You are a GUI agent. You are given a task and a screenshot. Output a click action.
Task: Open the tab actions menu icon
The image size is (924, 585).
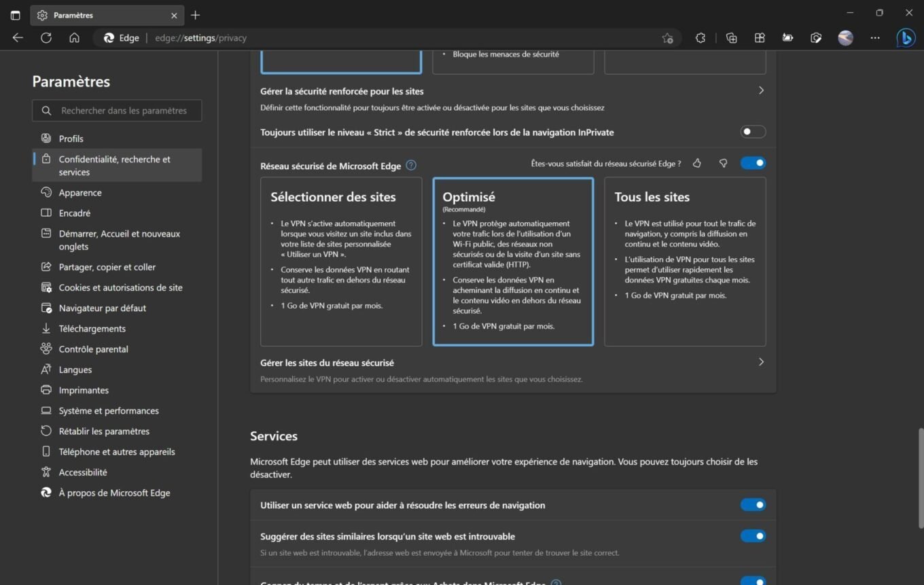tap(15, 15)
